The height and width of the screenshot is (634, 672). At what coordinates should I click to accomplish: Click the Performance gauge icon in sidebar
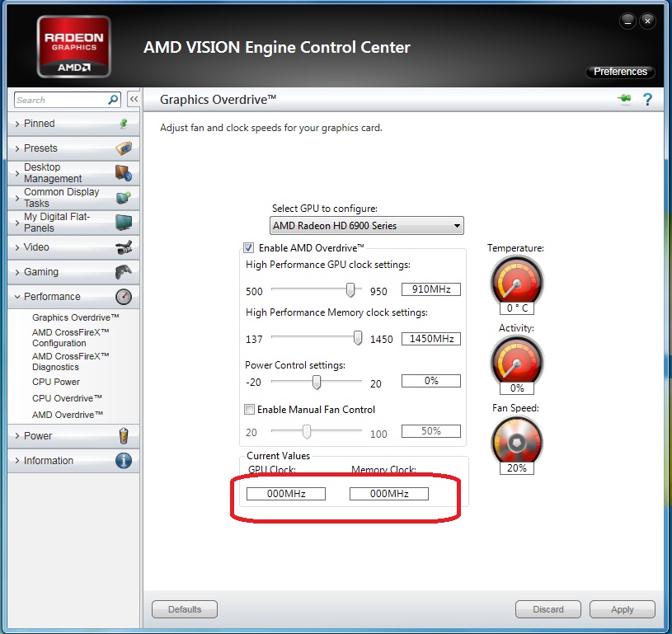coord(124,297)
